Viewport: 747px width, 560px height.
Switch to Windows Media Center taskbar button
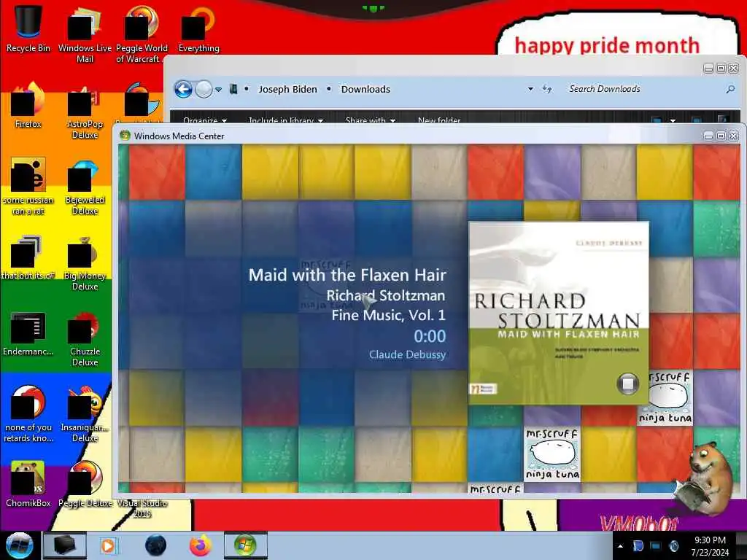click(245, 545)
